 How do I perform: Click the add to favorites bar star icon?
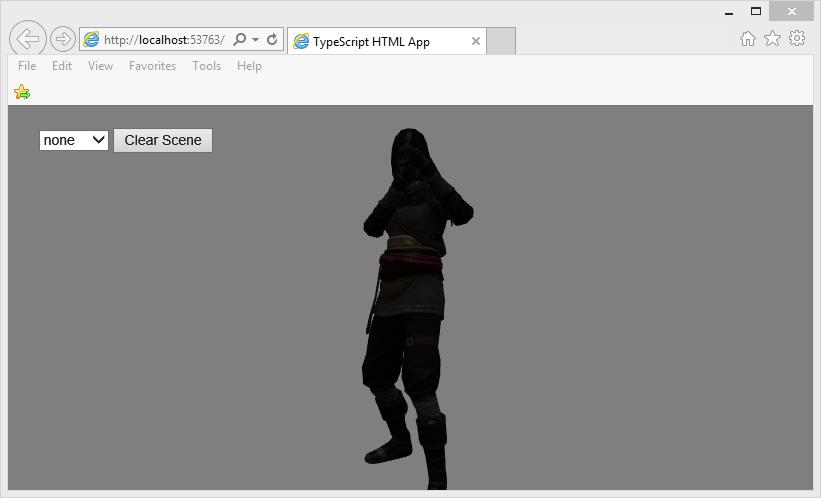point(22,92)
